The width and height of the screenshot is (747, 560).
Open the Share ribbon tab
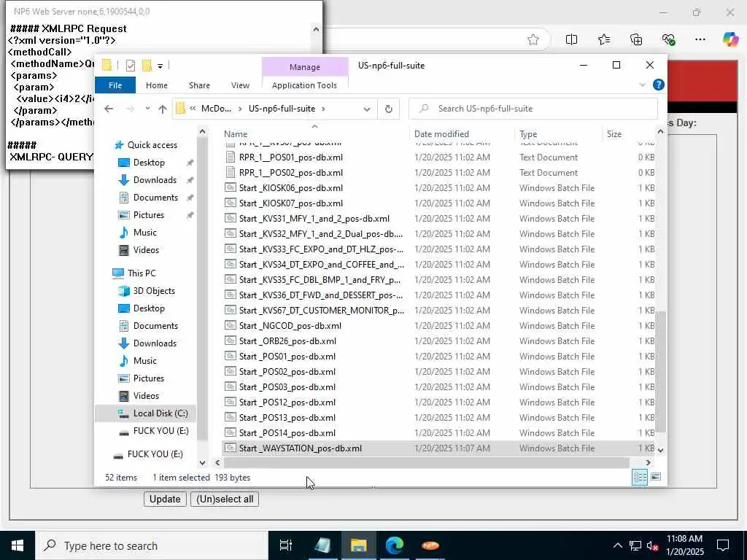pyautogui.click(x=199, y=85)
